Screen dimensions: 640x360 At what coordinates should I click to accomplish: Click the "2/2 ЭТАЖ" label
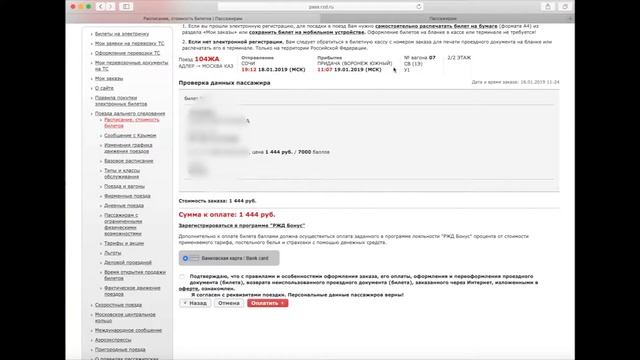coord(459,58)
